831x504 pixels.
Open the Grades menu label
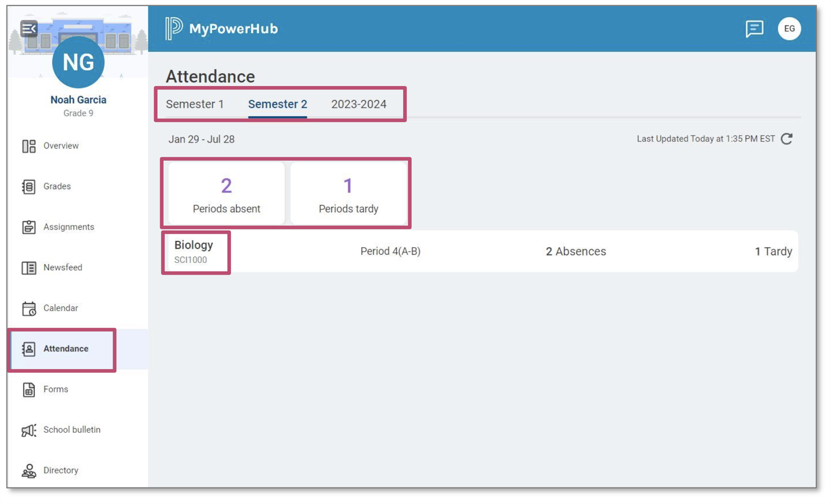coord(57,186)
